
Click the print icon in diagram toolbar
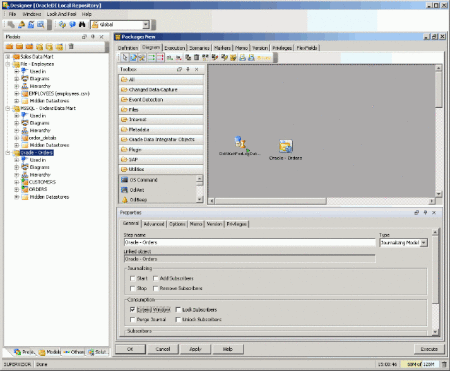(x=242, y=58)
